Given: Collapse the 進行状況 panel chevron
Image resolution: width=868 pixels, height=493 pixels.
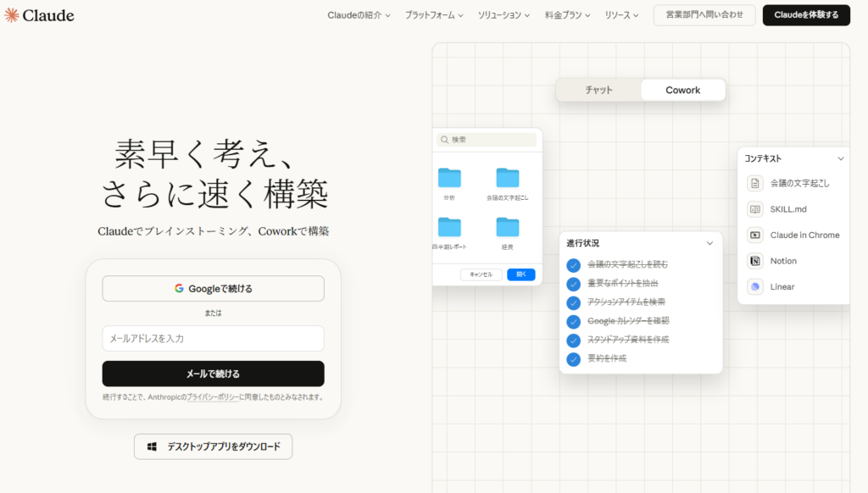Looking at the screenshot, I should pos(709,243).
